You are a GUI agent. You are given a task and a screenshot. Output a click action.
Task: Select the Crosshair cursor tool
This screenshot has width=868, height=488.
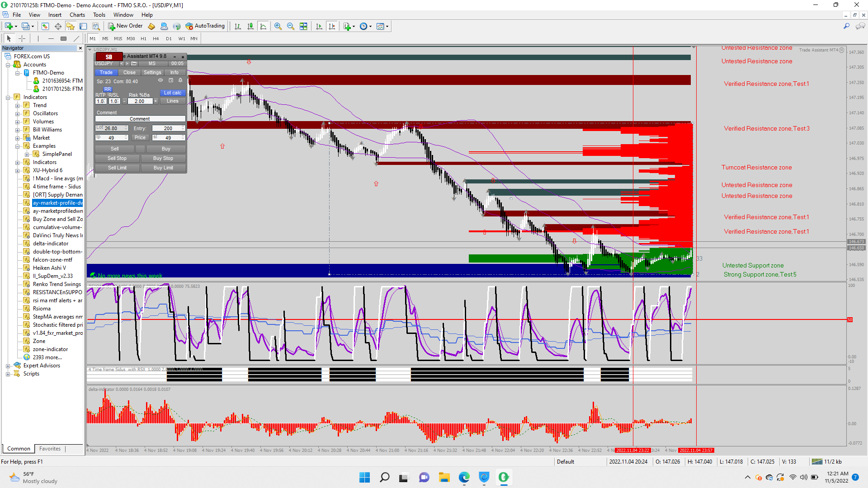[x=22, y=38]
